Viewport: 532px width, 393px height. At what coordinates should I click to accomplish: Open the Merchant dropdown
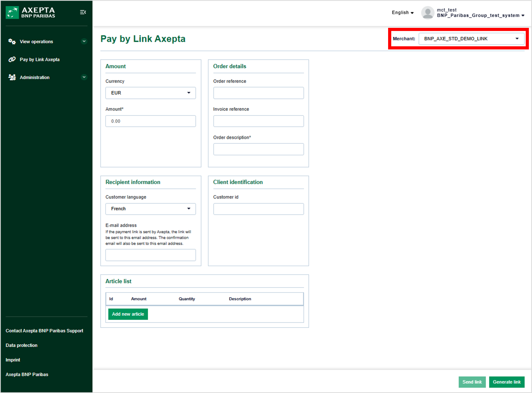pos(471,39)
